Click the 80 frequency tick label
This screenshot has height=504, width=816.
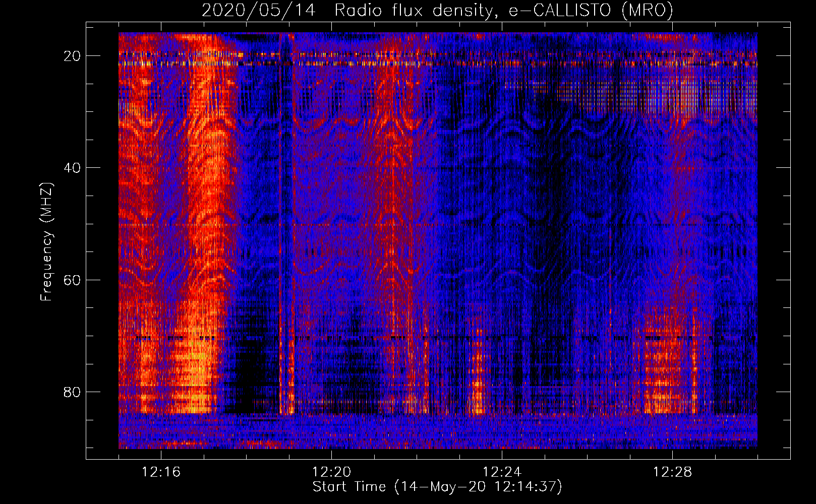73,392
